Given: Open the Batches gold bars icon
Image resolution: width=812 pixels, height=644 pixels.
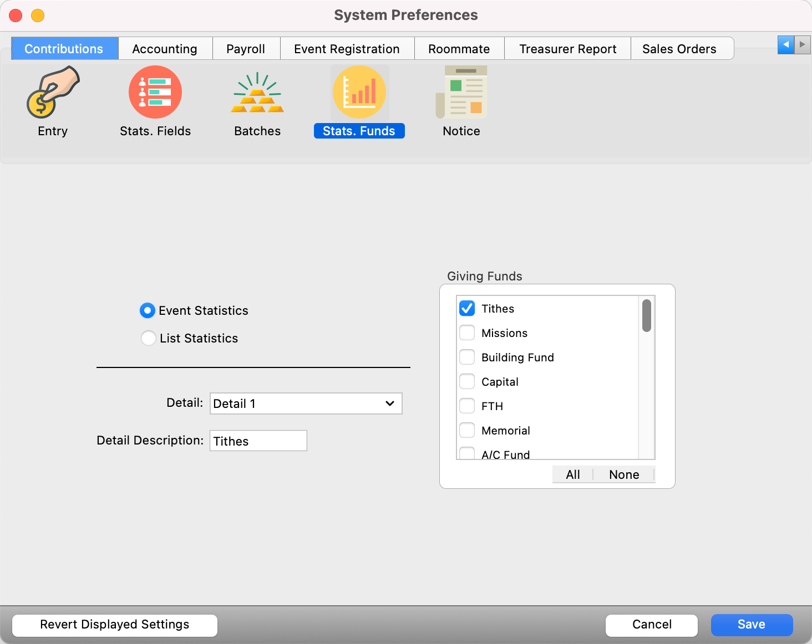Looking at the screenshot, I should (x=257, y=93).
